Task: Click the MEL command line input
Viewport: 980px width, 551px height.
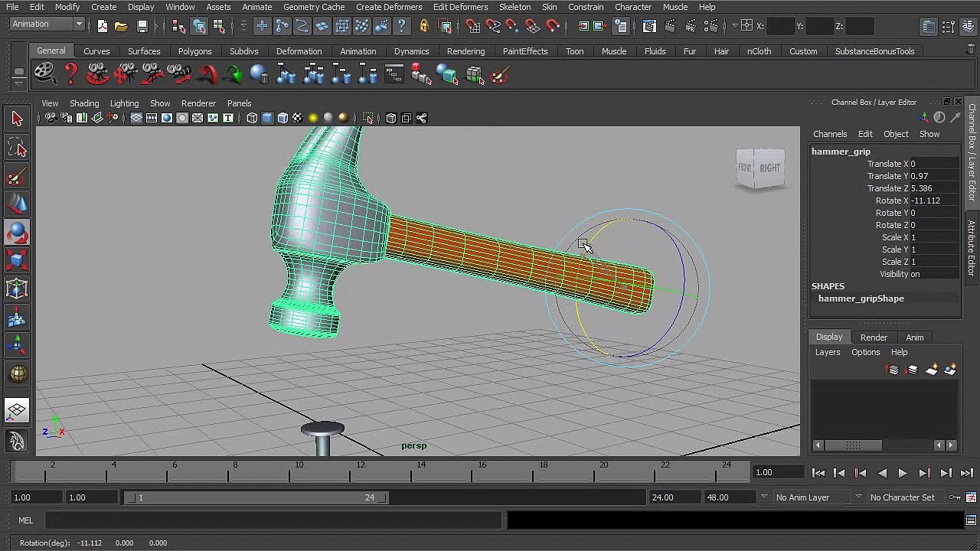Action: click(273, 521)
